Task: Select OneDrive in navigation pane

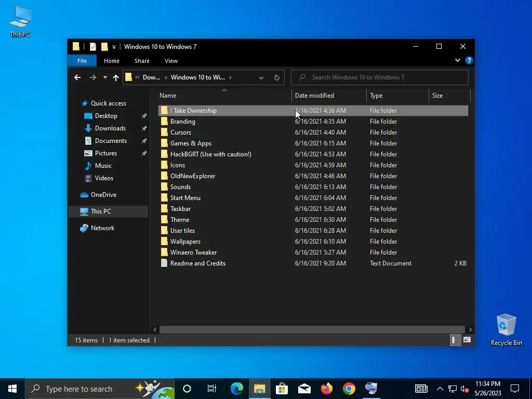Action: pyautogui.click(x=103, y=195)
